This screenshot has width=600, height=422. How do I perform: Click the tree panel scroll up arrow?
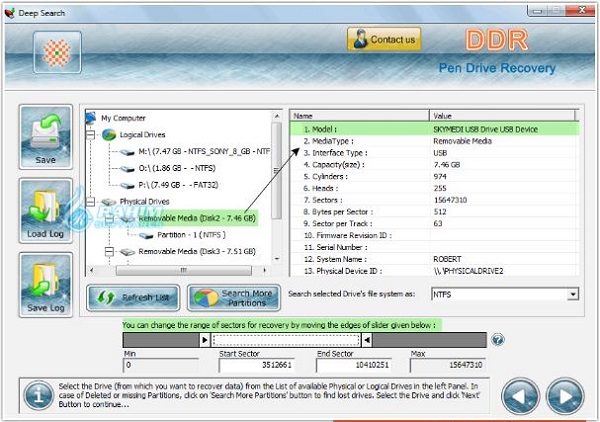tap(277, 116)
